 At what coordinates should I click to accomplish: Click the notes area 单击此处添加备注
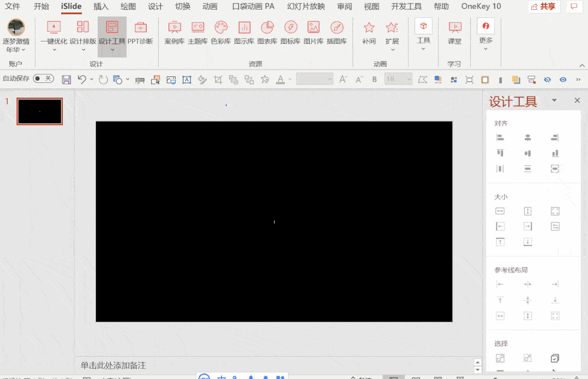(x=113, y=365)
